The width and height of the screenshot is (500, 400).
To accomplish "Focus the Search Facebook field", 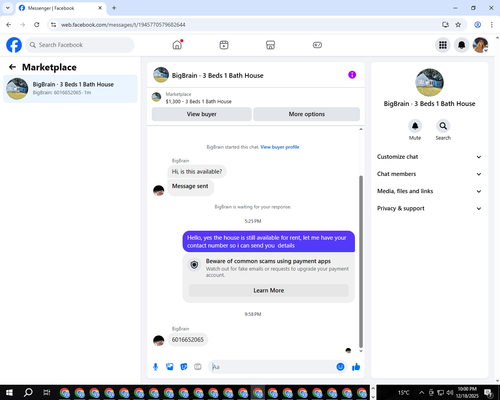I will point(80,45).
